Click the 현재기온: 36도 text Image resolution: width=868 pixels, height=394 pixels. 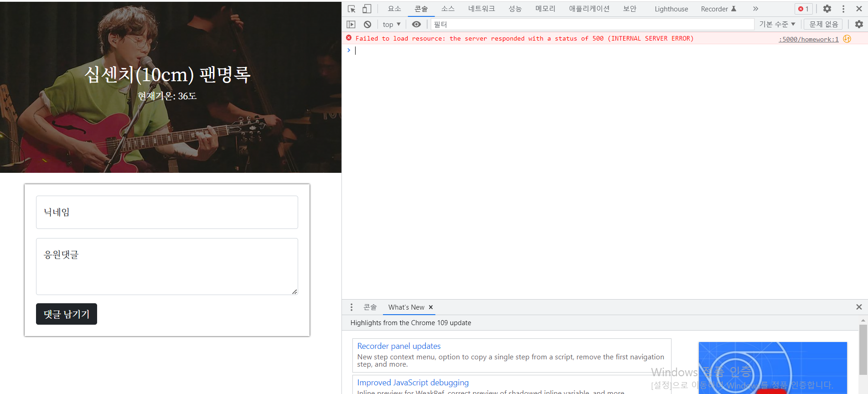tap(167, 96)
